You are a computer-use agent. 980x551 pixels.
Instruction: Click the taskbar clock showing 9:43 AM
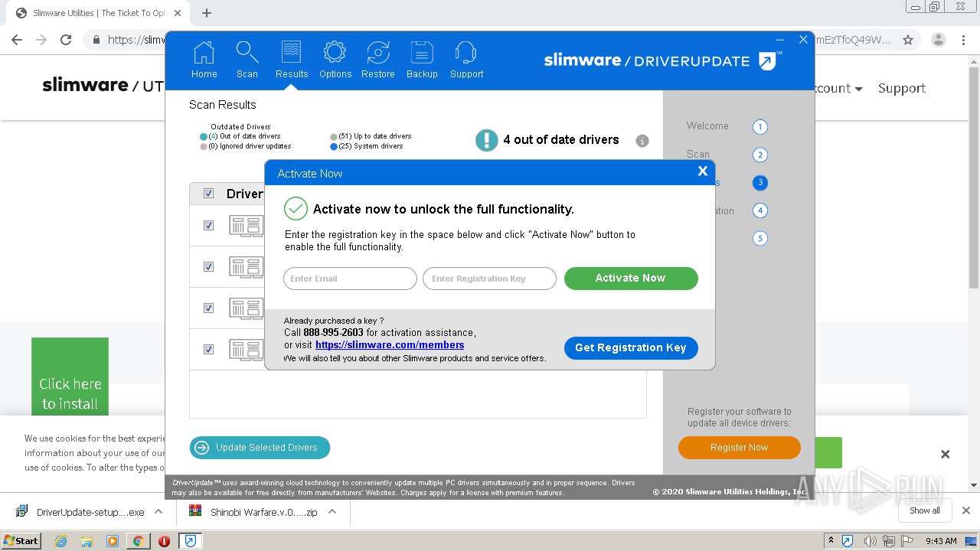941,541
